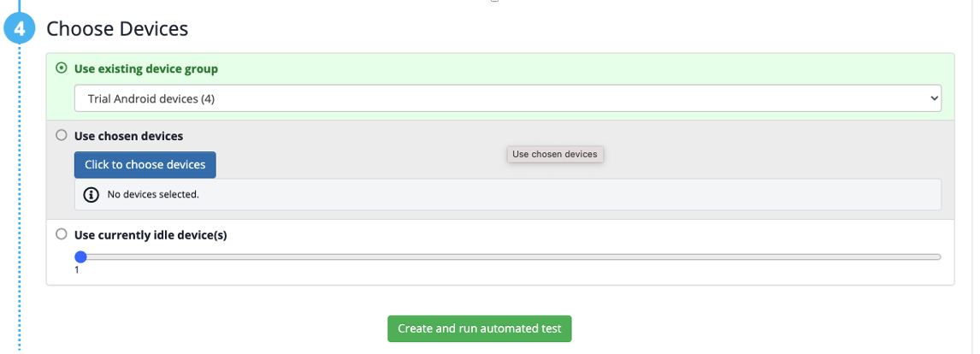Click the Choose Devices heading
Image resolution: width=980 pixels, height=354 pixels.
click(117, 29)
